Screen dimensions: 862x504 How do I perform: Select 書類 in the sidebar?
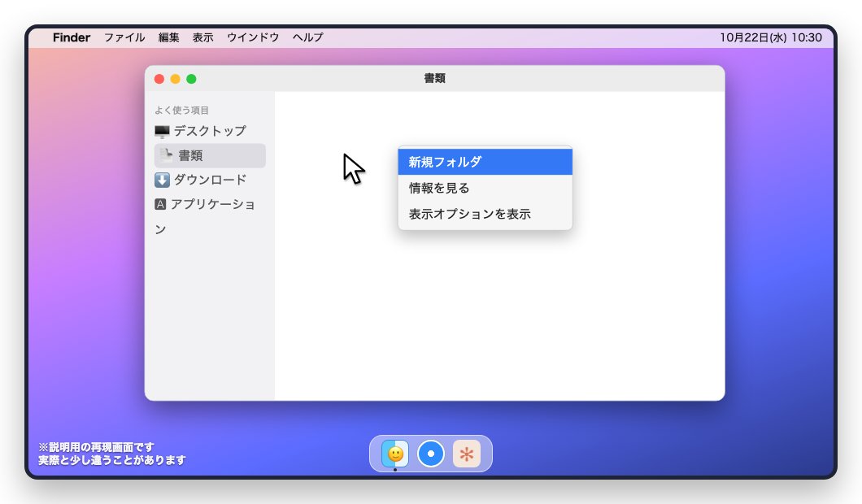210,155
